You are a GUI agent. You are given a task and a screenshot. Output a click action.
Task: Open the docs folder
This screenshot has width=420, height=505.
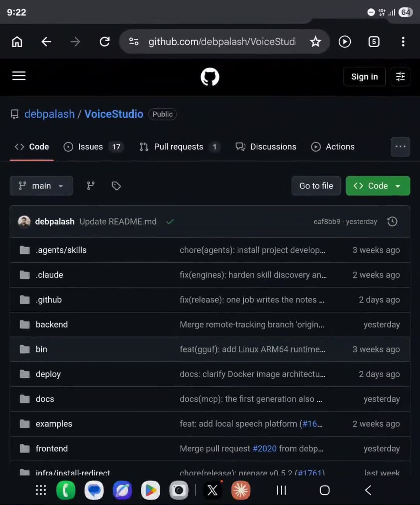coord(45,399)
